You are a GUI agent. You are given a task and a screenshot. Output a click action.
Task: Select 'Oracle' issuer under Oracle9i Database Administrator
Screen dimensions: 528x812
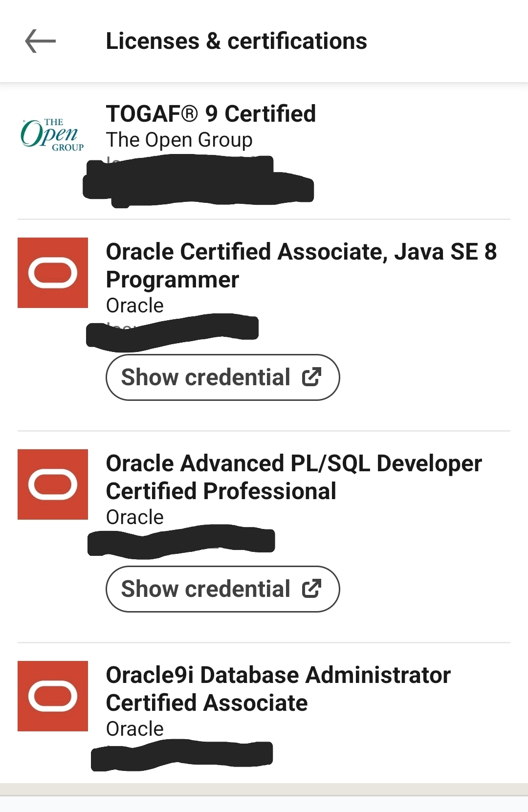pyautogui.click(x=135, y=729)
